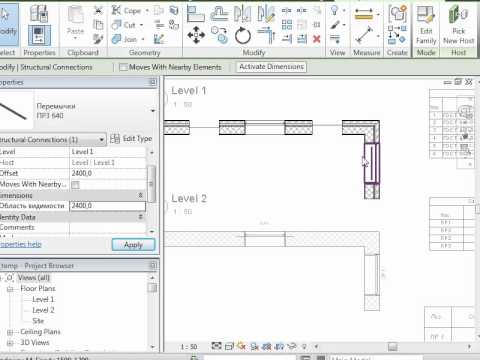Select the highlighted lintel element in the wall

[372, 163]
